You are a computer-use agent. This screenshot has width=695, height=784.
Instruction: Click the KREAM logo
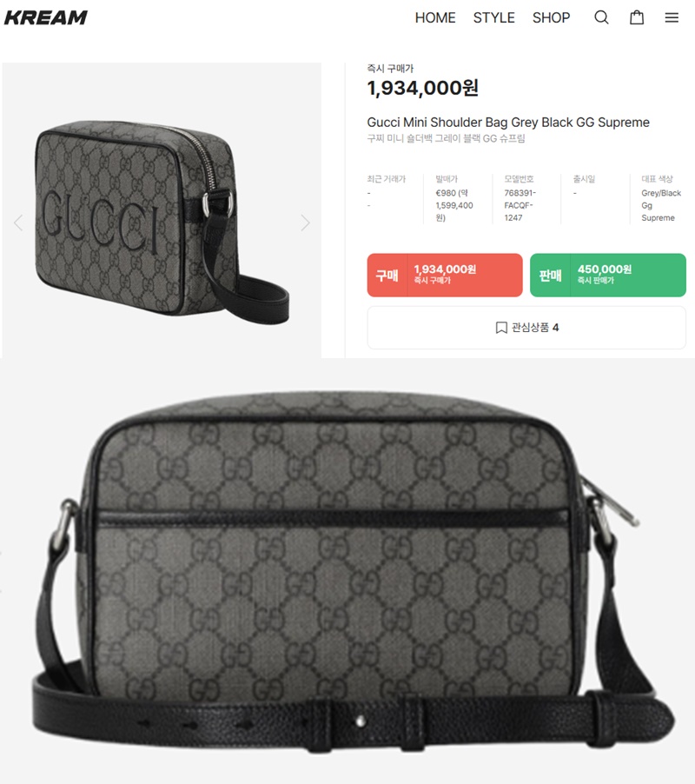click(46, 17)
